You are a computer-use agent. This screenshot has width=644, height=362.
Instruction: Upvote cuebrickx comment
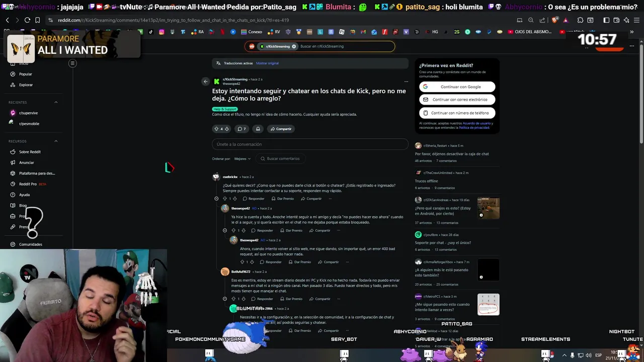224,199
